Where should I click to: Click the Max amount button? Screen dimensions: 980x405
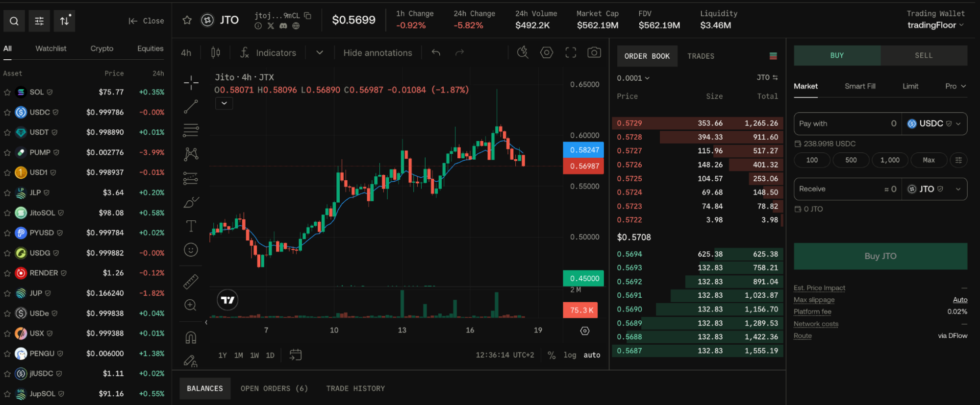929,160
